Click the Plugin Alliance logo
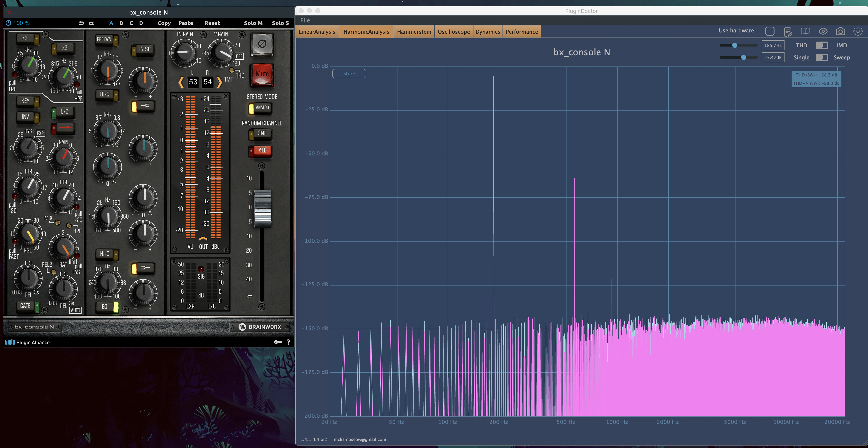This screenshot has width=868, height=448. [27, 342]
